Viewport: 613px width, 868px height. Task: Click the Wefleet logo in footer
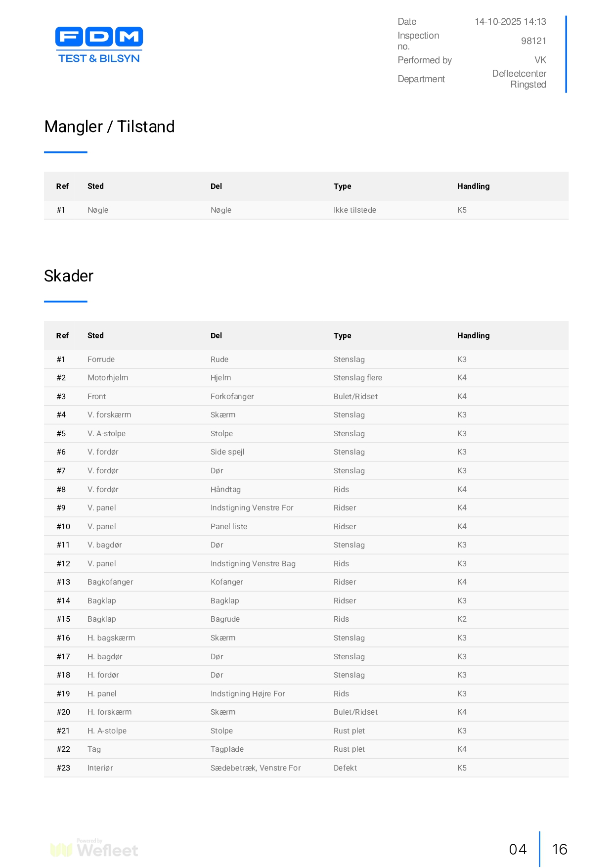94,849
